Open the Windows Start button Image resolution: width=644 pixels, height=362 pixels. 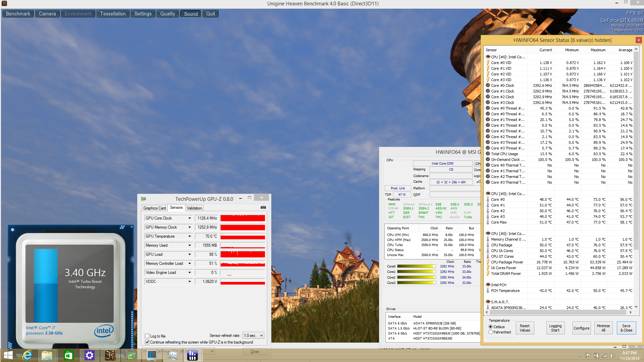tap(8, 355)
